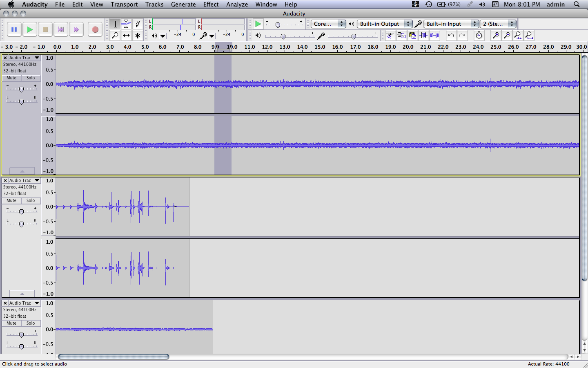The height and width of the screenshot is (368, 588).
Task: Click the system volume icon in menu bar
Action: click(482, 4)
